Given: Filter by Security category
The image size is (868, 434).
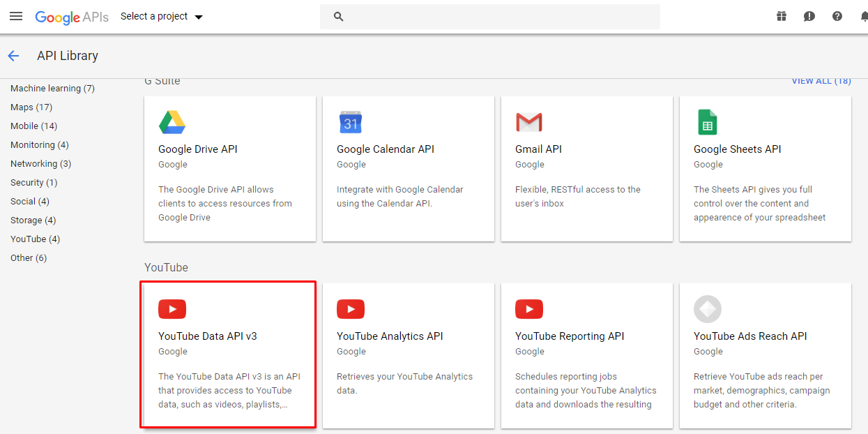Looking at the screenshot, I should (x=34, y=183).
